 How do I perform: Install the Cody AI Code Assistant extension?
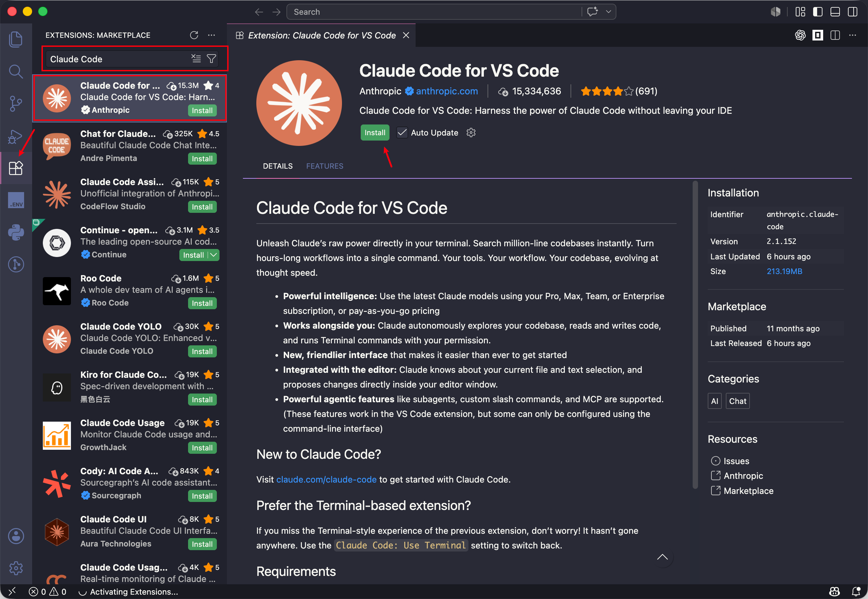(202, 496)
